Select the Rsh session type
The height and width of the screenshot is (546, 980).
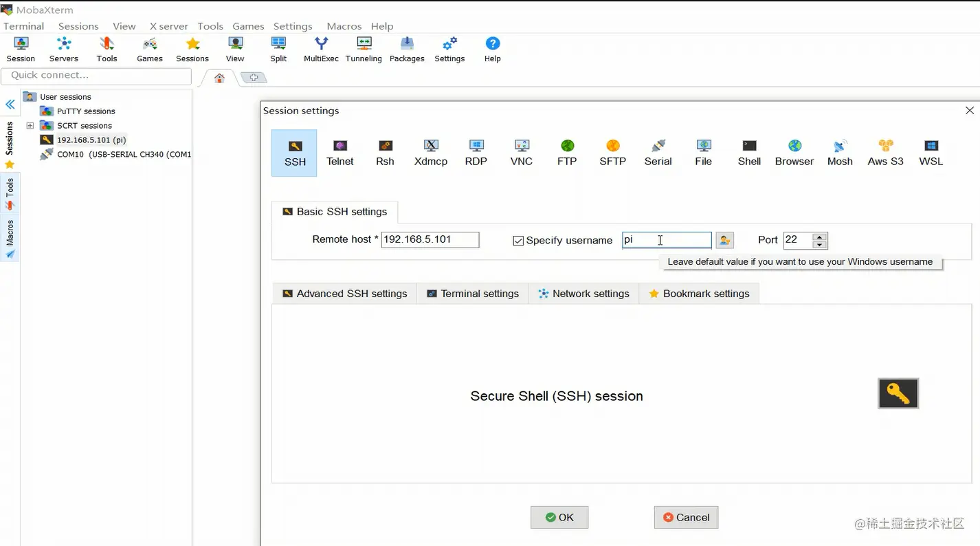tap(386, 153)
